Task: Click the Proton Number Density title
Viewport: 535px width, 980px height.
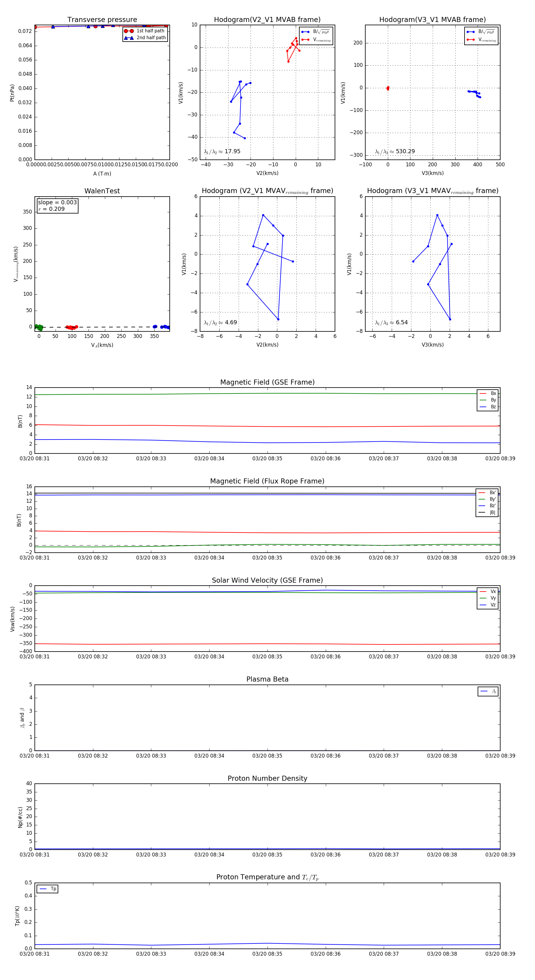Action: tap(267, 778)
